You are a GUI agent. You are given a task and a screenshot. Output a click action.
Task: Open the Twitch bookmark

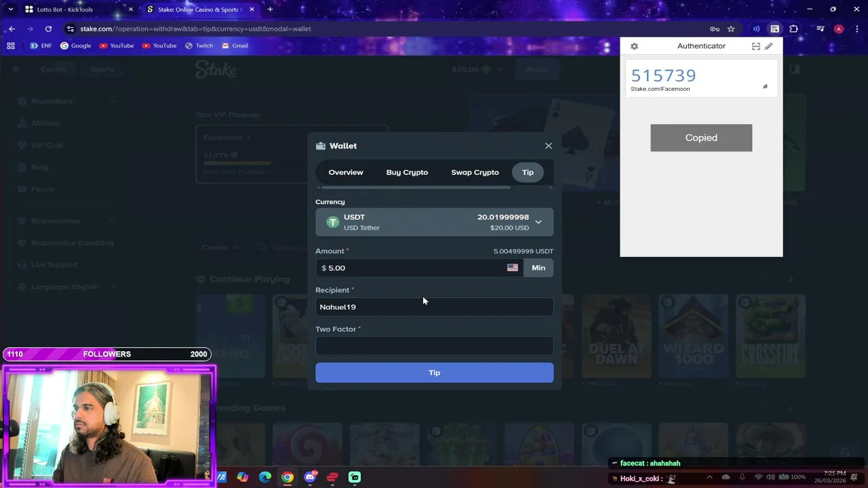(199, 45)
